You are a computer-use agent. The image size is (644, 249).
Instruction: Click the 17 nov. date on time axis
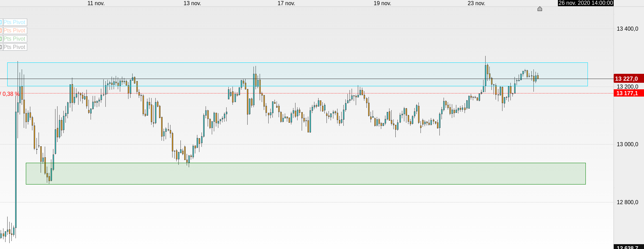coord(286,3)
